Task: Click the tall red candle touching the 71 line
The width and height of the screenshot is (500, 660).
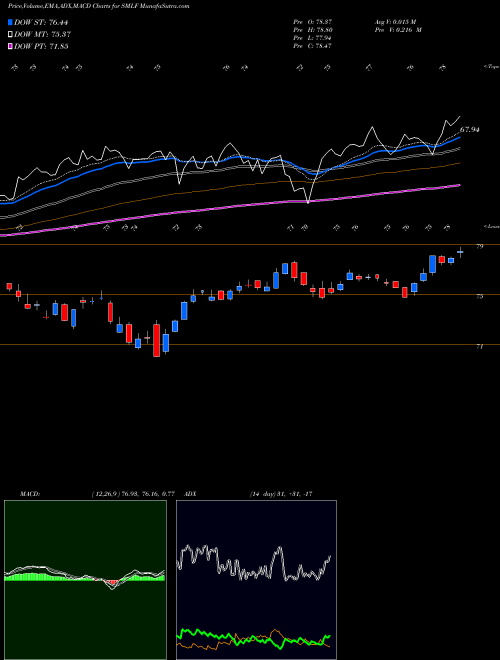Action: (x=156, y=338)
